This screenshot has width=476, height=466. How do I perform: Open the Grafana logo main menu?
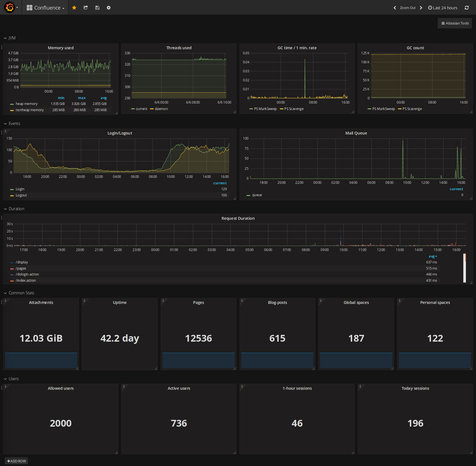(11, 7)
